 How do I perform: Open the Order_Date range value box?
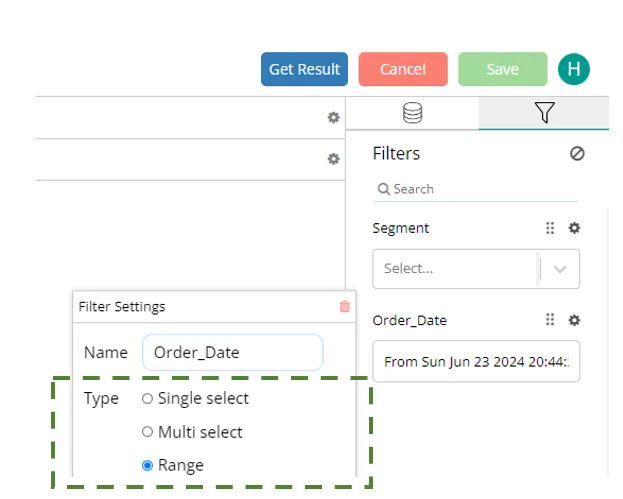click(x=476, y=362)
